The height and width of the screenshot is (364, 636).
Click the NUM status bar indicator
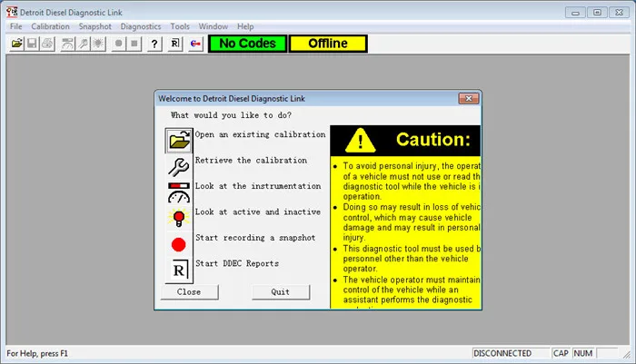pos(583,353)
